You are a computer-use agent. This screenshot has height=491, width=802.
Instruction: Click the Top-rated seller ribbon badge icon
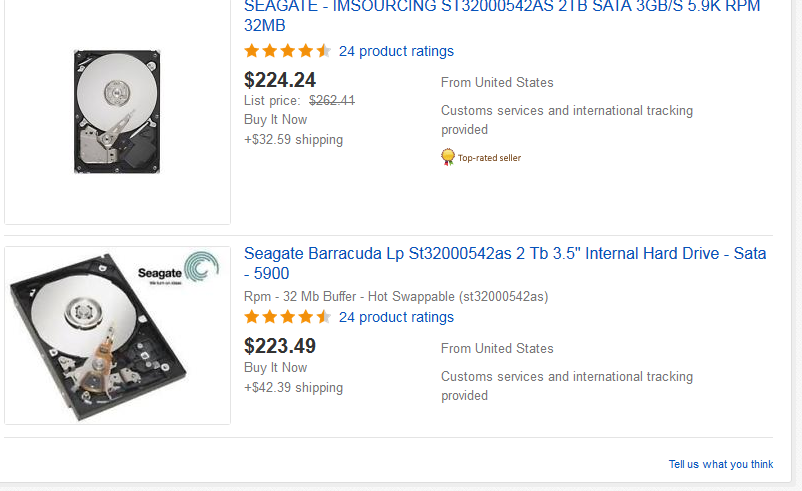[448, 157]
